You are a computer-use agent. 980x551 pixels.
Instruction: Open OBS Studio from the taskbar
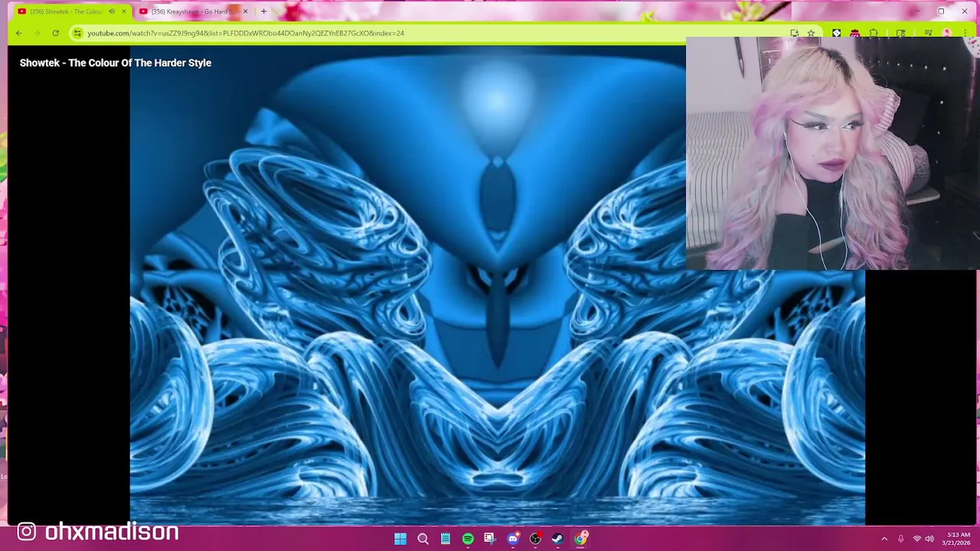[535, 539]
